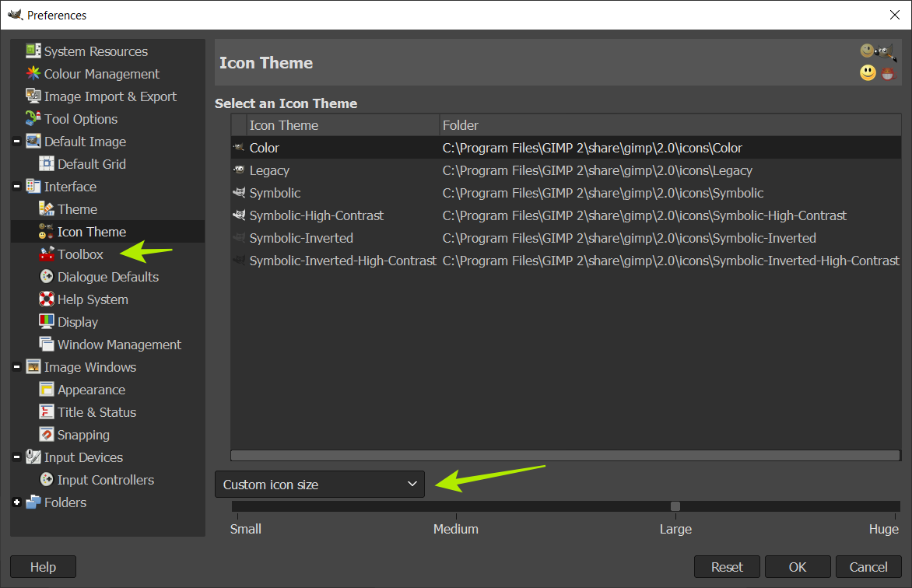Click the Help button
Viewport: 912px width, 588px height.
pos(43,566)
